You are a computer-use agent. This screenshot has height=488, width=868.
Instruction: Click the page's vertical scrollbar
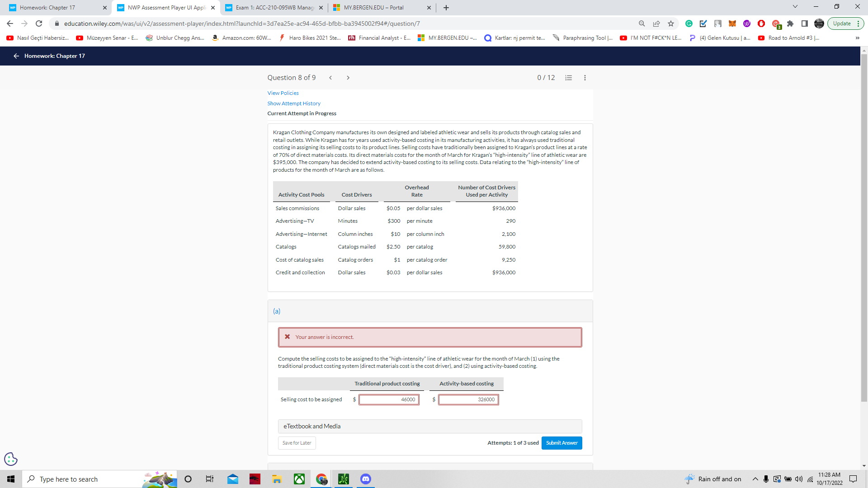coord(864,226)
